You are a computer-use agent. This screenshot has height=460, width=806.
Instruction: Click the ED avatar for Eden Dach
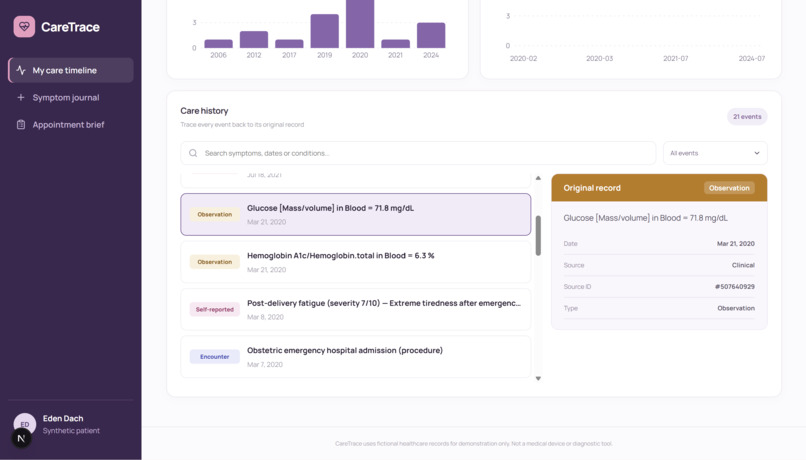pos(25,424)
